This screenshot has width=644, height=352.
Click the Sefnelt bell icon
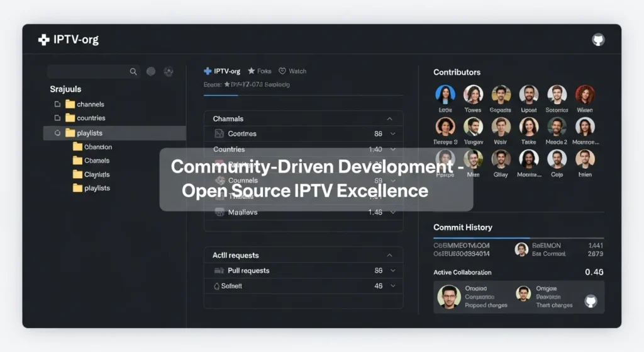(x=216, y=287)
